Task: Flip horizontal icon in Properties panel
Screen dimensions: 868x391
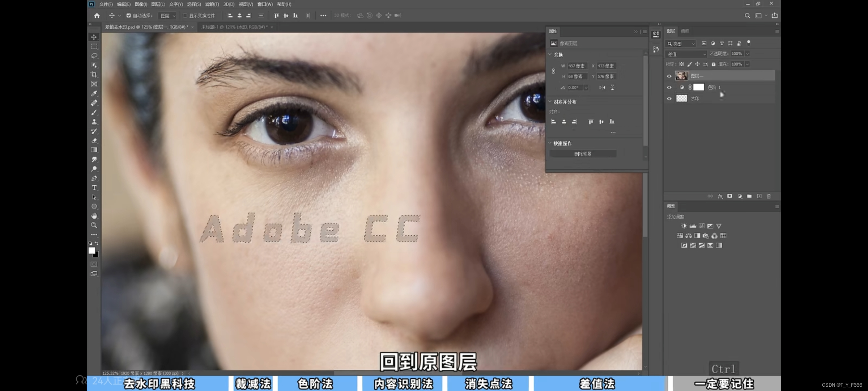Action: pos(602,88)
